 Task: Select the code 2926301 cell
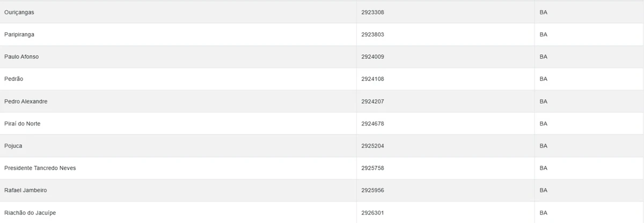[x=372, y=213]
